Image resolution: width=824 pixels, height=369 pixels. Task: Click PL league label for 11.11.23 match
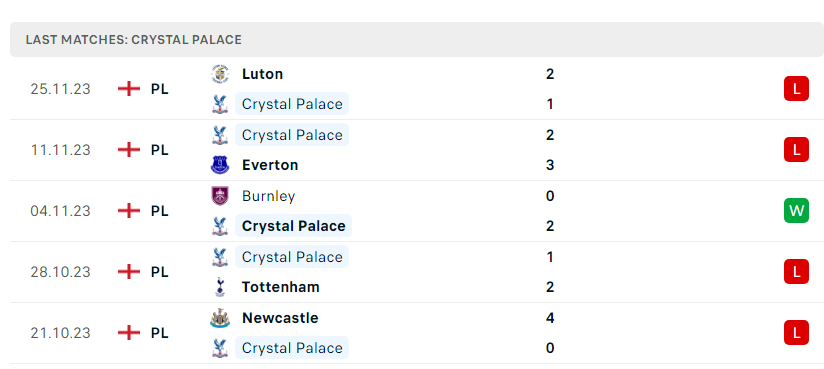pyautogui.click(x=159, y=150)
